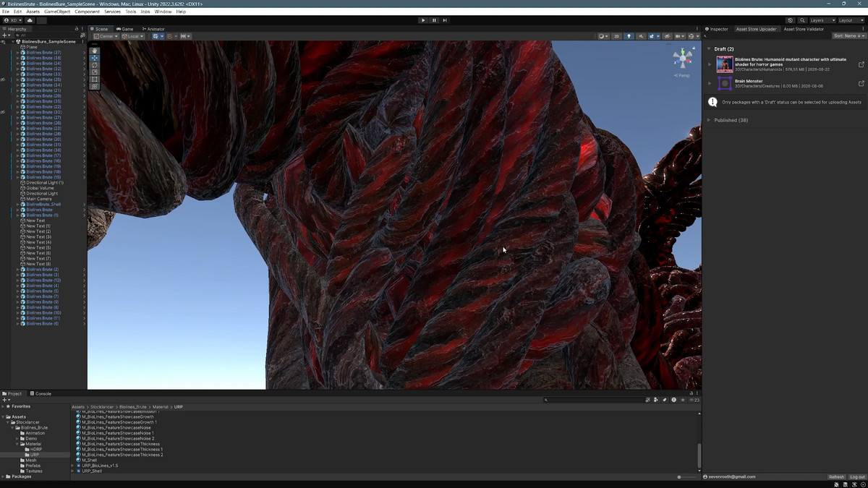Toggle 2D view mode
Screen dimensions: 868x488
617,36
